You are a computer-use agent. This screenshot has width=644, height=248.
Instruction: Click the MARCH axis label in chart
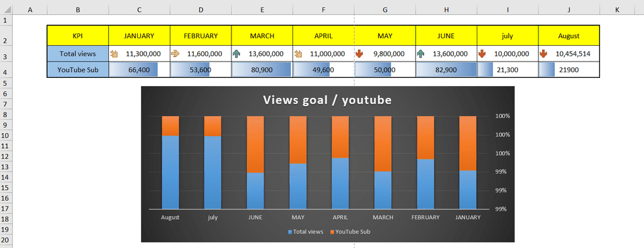pos(383,217)
